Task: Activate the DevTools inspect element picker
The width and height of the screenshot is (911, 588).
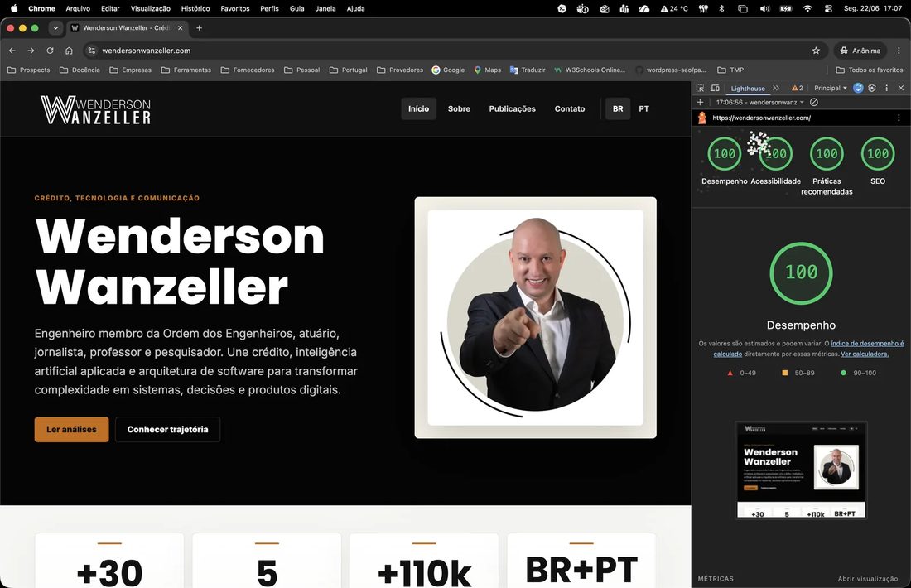Action: (x=700, y=89)
